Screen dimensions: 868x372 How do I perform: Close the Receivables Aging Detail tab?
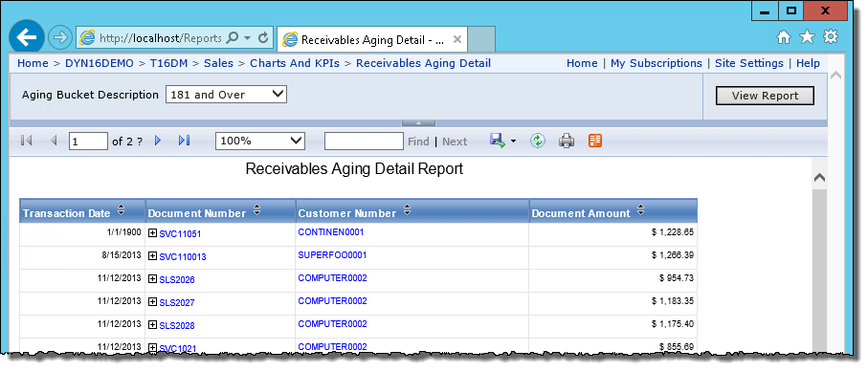(x=456, y=39)
